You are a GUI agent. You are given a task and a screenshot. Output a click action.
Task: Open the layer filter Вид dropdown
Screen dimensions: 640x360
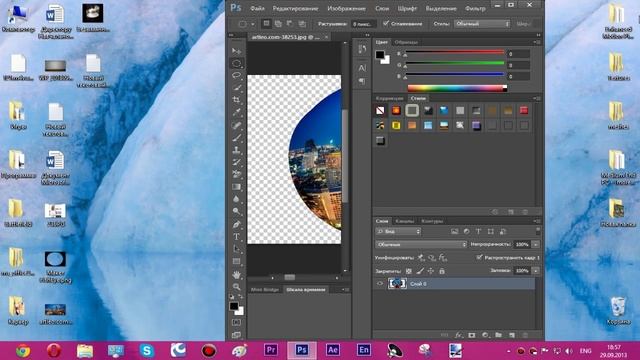[398, 231]
